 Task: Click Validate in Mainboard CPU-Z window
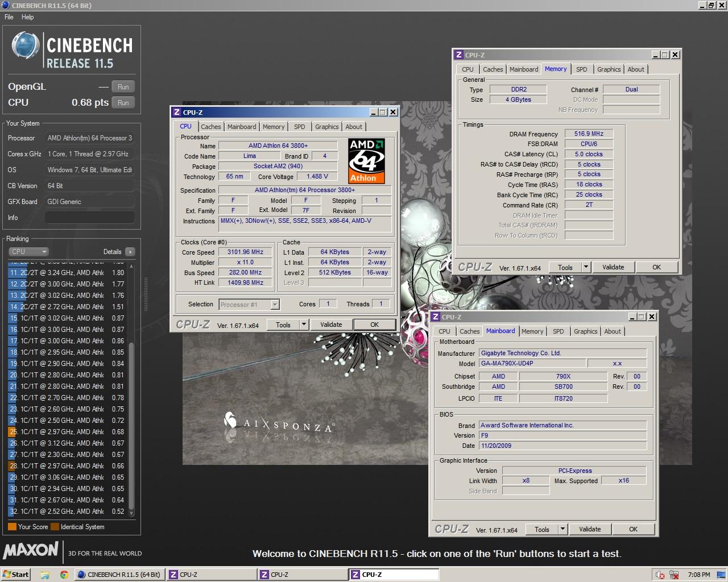pos(590,530)
